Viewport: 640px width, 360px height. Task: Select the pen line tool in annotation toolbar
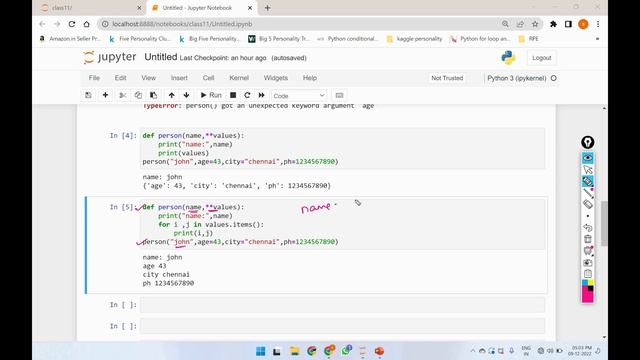(588, 193)
